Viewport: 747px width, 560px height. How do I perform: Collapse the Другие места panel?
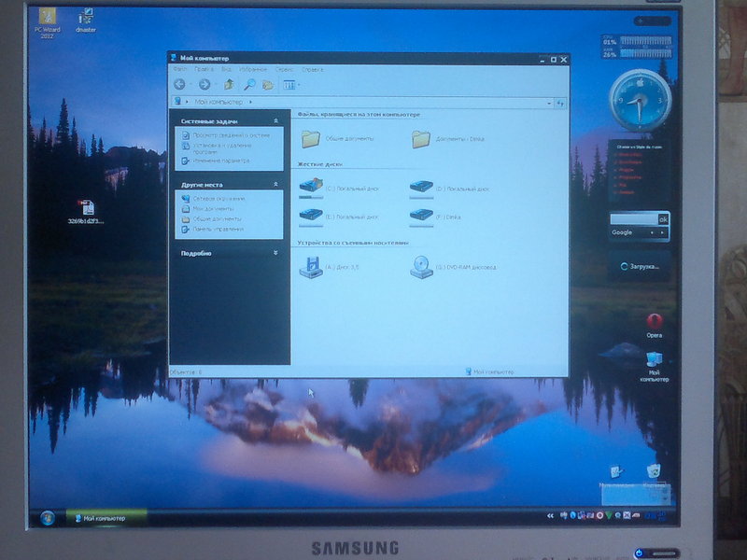tap(275, 185)
